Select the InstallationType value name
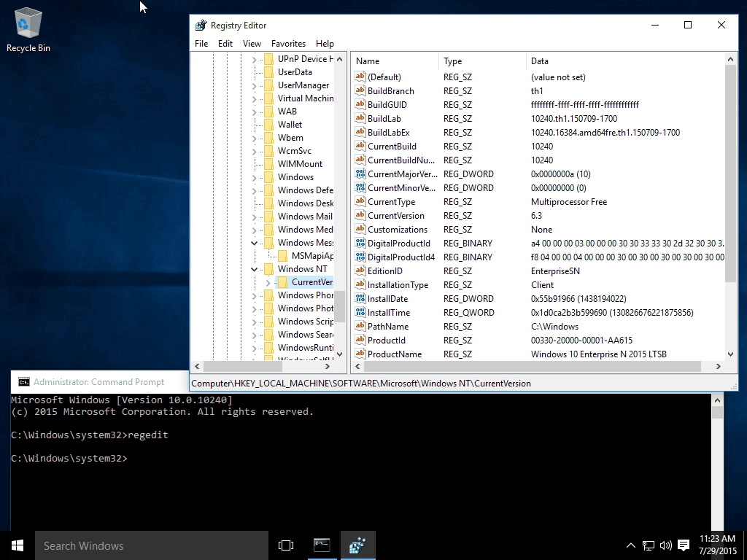Viewport: 747px width, 560px height. point(398,285)
